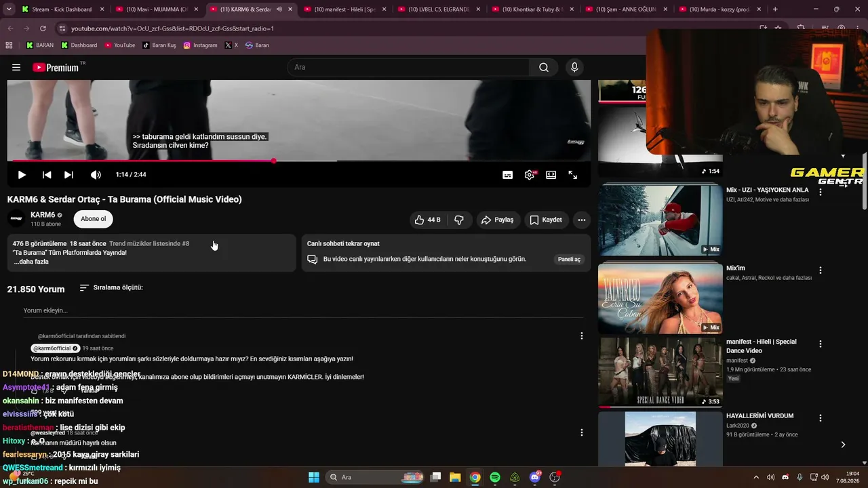Close the 'Murda - kozzy' tab
Image resolution: width=868 pixels, height=488 pixels.
point(761,9)
